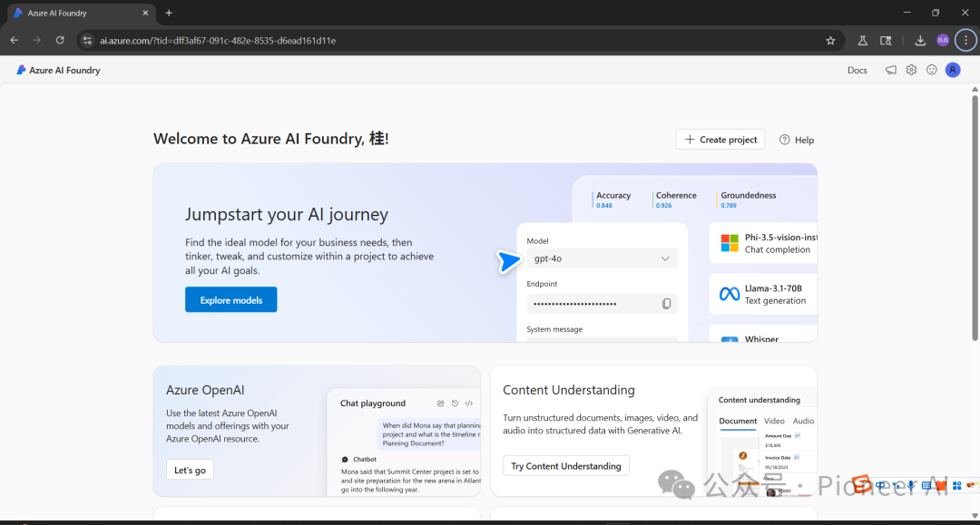This screenshot has width=980, height=525.
Task: Reload the page
Action: click(x=60, y=41)
